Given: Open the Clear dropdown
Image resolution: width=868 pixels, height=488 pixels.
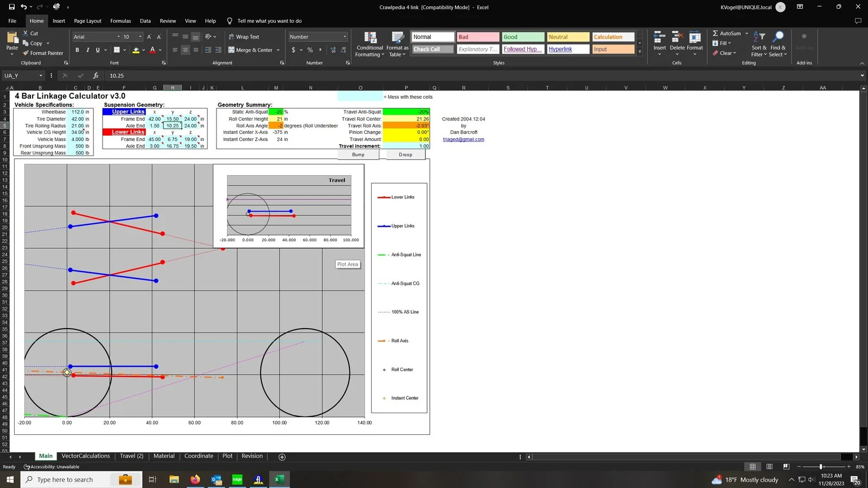Looking at the screenshot, I should [x=724, y=53].
